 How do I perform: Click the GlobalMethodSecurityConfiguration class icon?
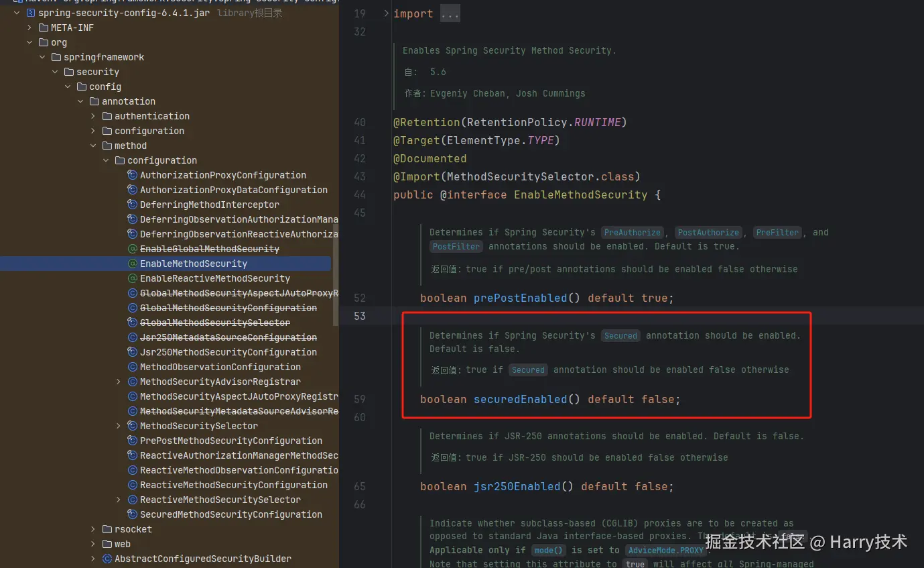tap(133, 308)
